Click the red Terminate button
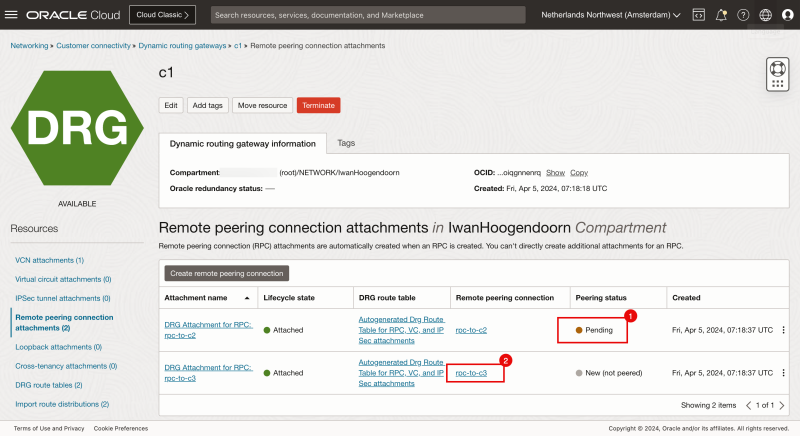The width and height of the screenshot is (800, 436). (318, 105)
